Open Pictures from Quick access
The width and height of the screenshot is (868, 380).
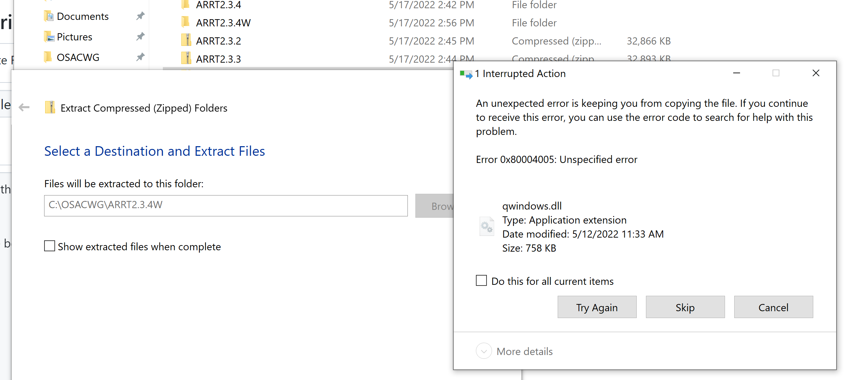tap(75, 37)
